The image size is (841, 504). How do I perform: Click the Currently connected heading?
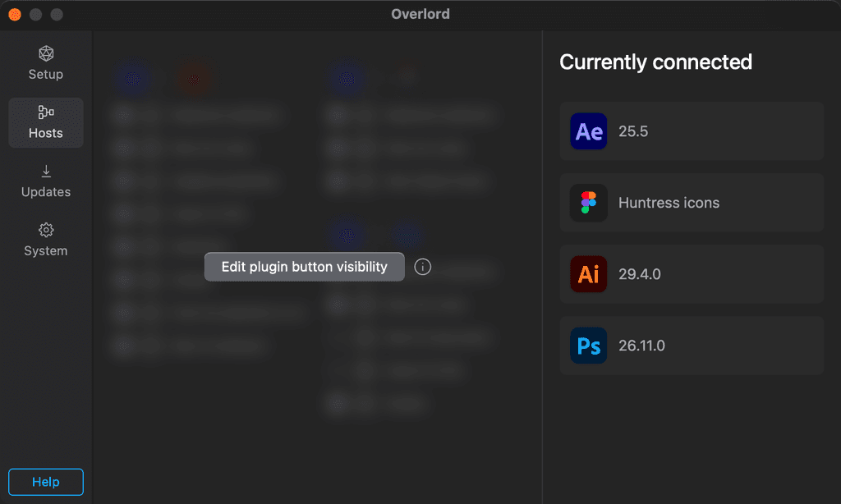pyautogui.click(x=655, y=62)
